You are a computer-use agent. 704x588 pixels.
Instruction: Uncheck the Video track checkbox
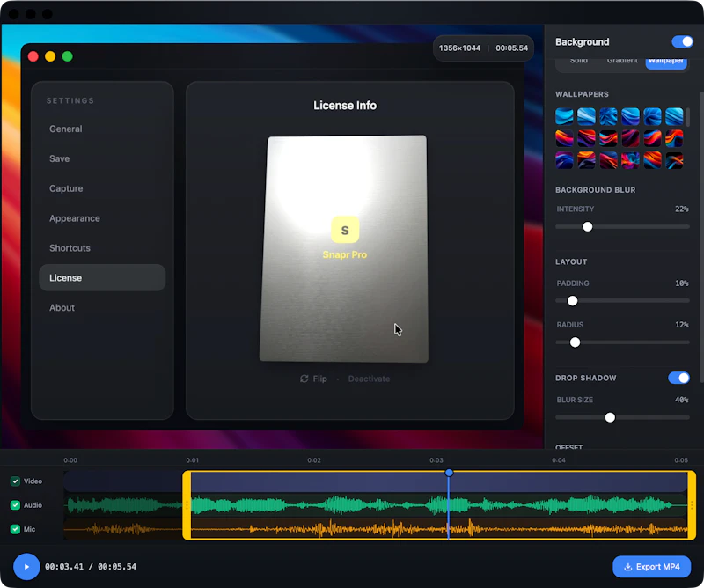pyautogui.click(x=15, y=481)
